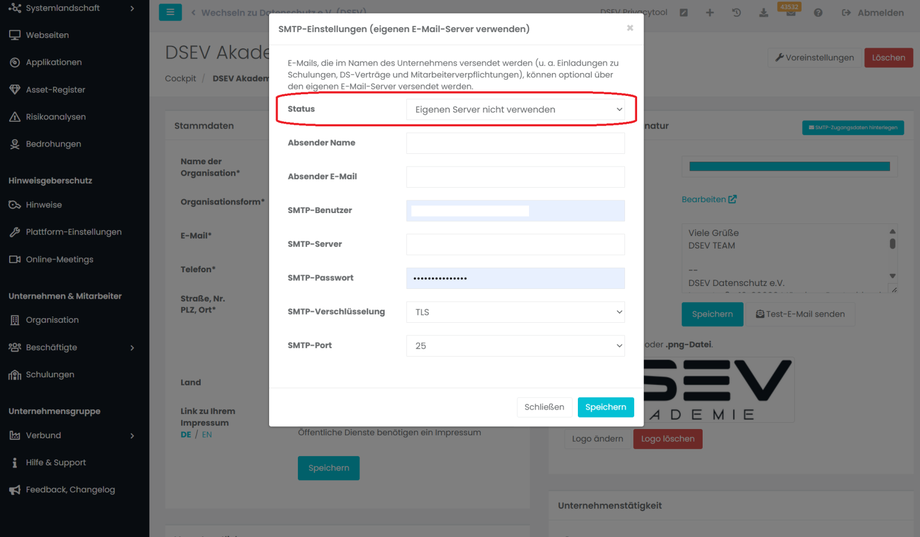Open Feedback, Changelog in sidebar
Viewport: 920px width, 537px height.
(x=70, y=489)
